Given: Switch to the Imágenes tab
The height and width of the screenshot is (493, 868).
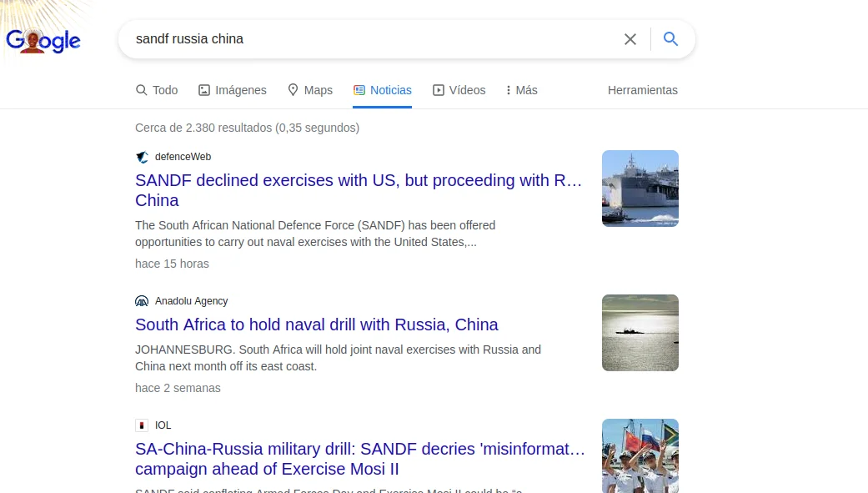Looking at the screenshot, I should (x=233, y=90).
